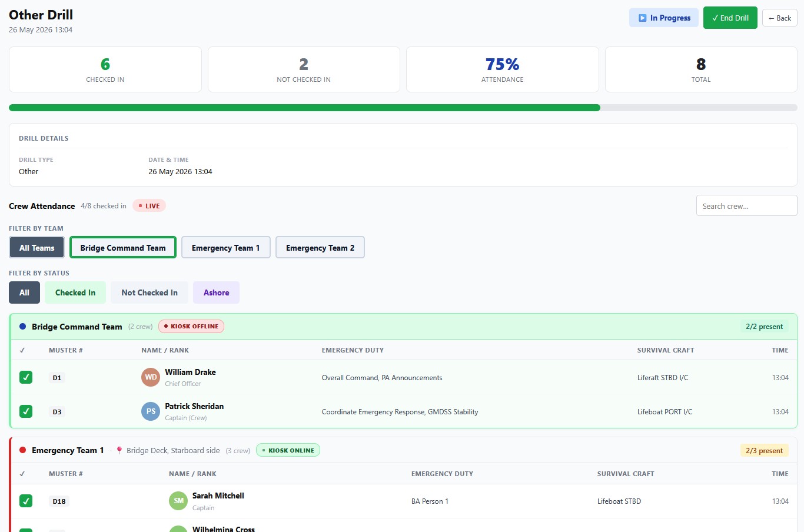Screen dimensions: 804x532
Task: Uncheck William Drake's attendance checkbox
Action: [x=26, y=377]
